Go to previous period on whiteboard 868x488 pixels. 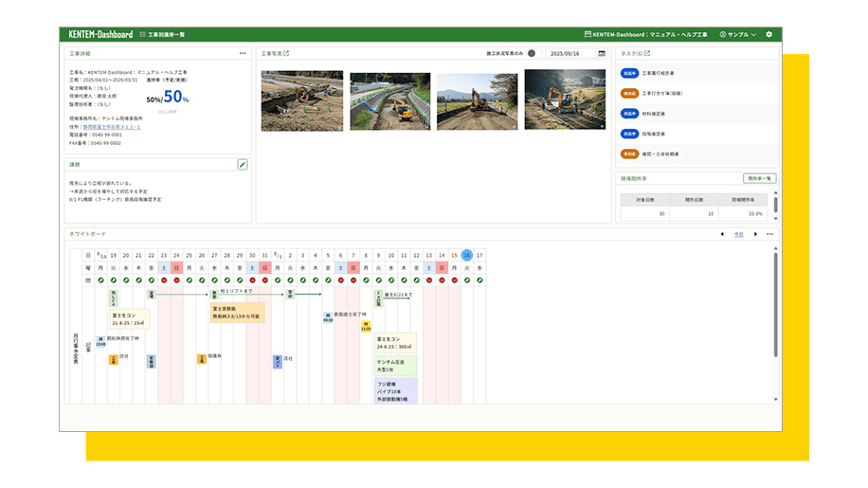722,234
